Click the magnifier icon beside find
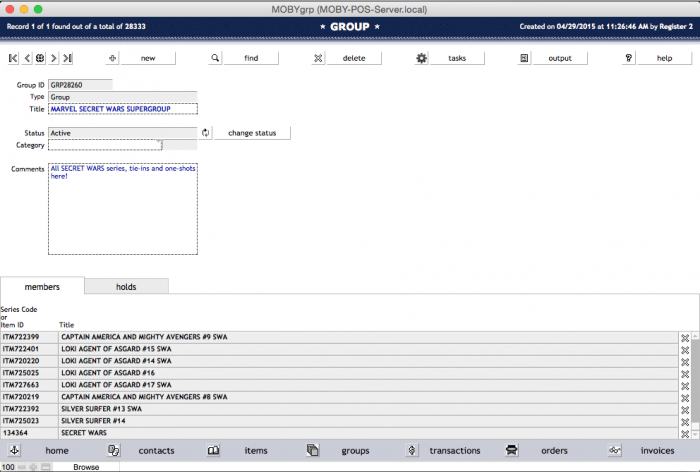This screenshot has width=700, height=472. coord(215,58)
